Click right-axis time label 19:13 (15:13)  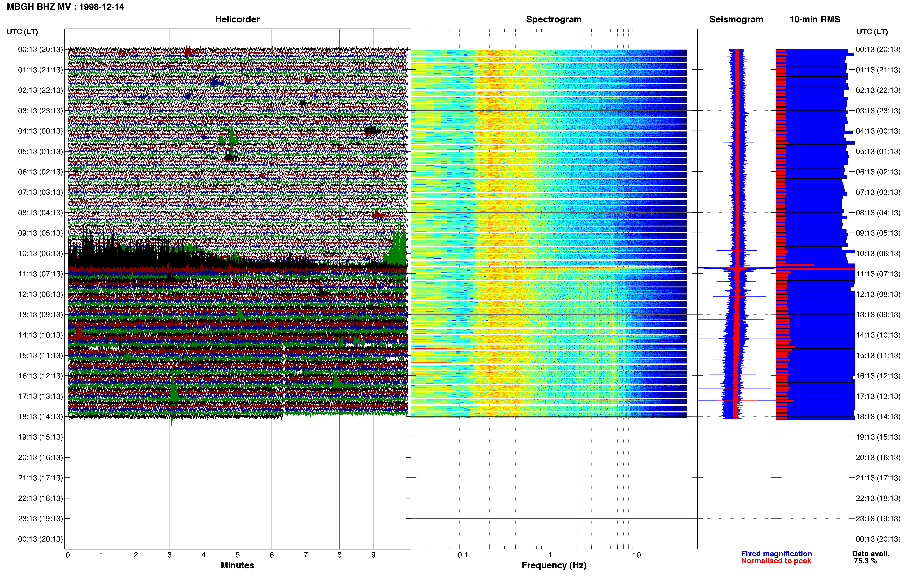click(x=878, y=437)
